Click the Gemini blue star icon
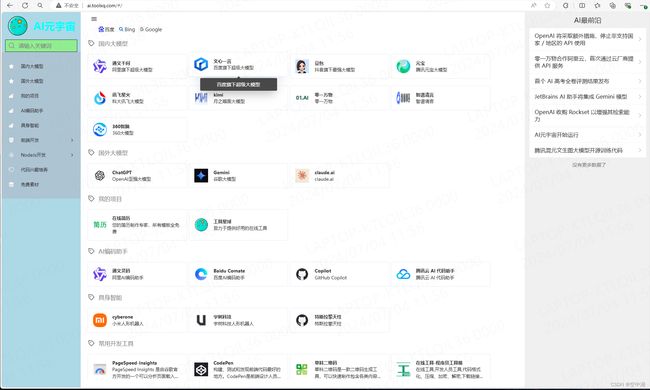 [201, 176]
